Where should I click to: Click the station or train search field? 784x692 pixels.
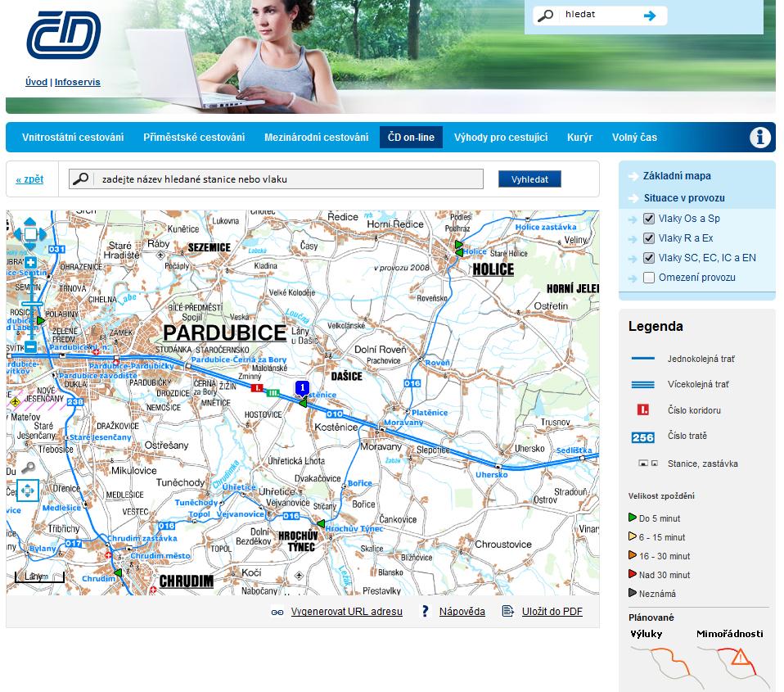click(288, 179)
